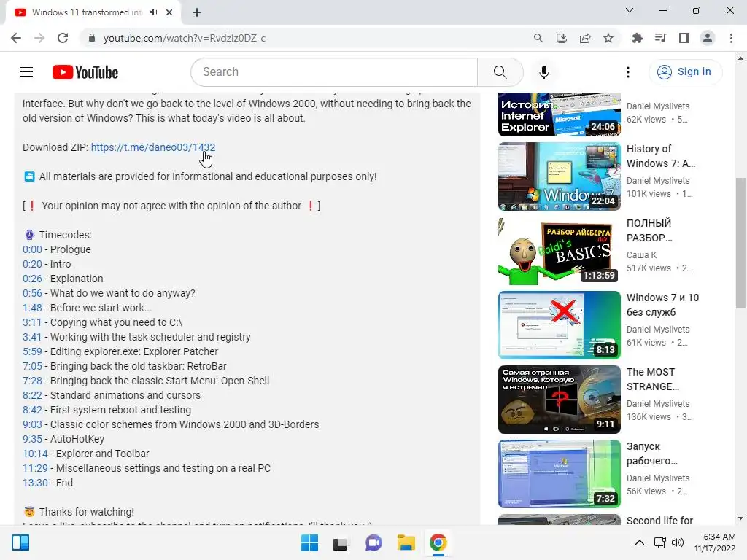Open the clock and date in taskbar
This screenshot has height=560, width=747.
click(715, 542)
